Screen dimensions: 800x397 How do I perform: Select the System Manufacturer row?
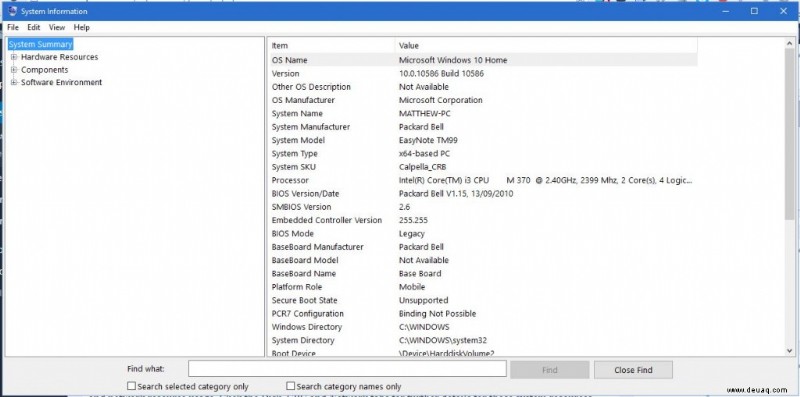point(483,127)
